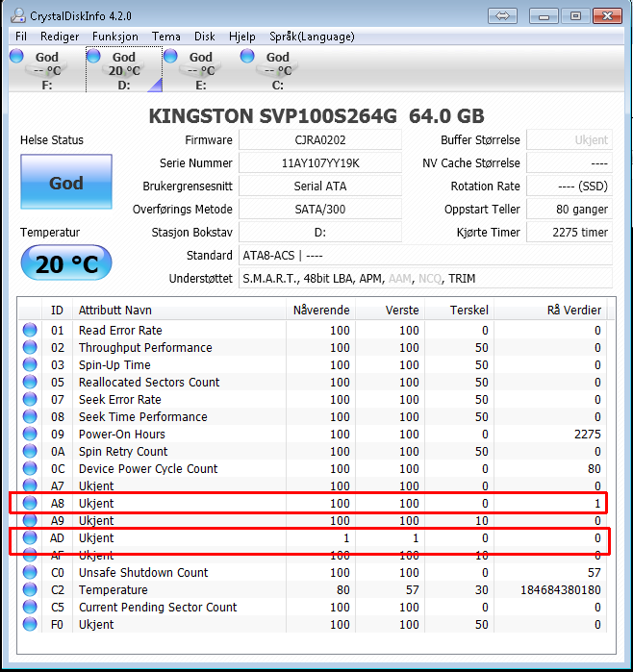The image size is (633, 672).
Task: Click the Rotation Rate field ---- (SSD)
Action: [570, 186]
